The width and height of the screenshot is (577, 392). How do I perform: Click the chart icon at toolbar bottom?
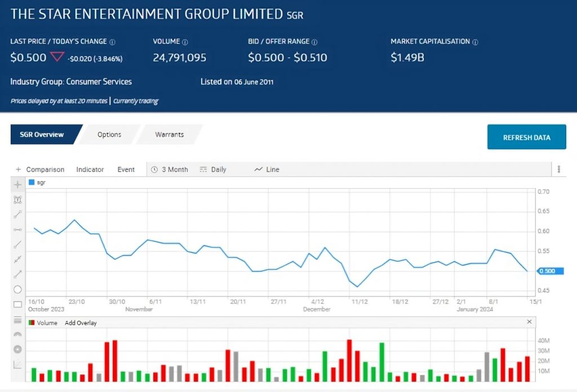pyautogui.click(x=17, y=364)
